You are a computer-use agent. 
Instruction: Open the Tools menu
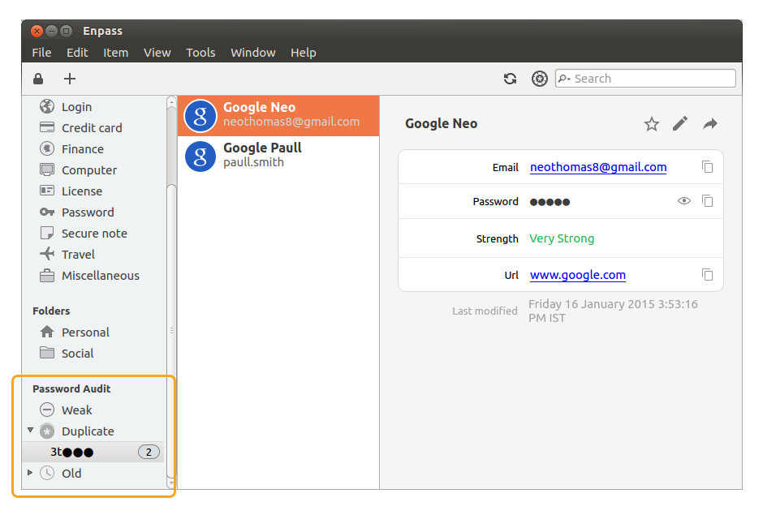200,53
